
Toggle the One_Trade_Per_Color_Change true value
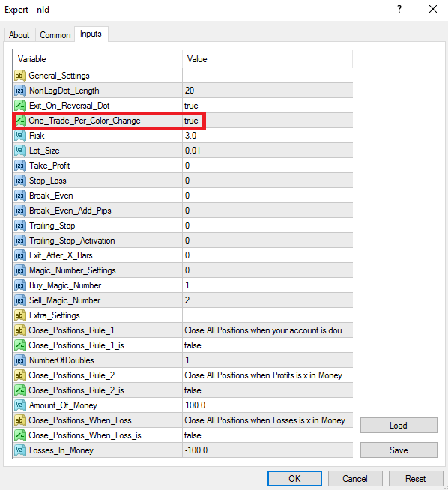pyautogui.click(x=267, y=121)
